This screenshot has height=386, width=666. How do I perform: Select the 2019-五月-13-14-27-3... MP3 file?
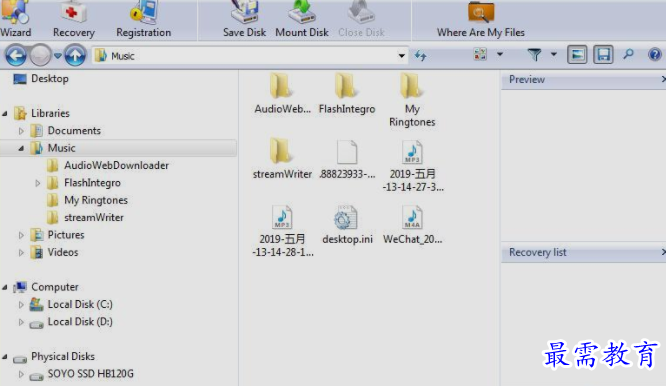pyautogui.click(x=412, y=166)
